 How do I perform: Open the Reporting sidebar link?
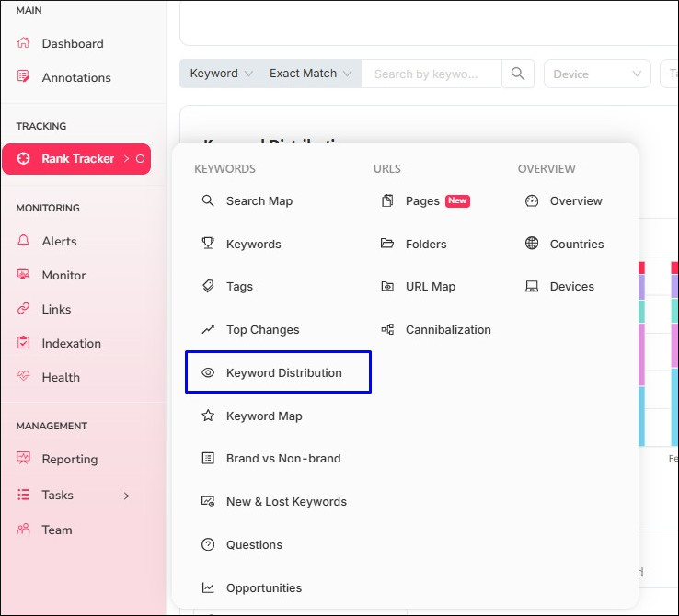coord(69,459)
